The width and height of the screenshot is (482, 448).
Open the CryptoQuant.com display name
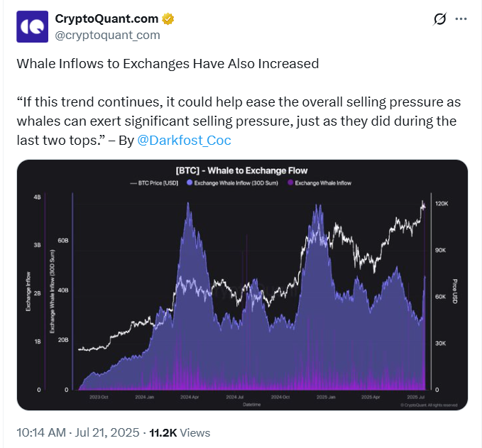pyautogui.click(x=106, y=18)
